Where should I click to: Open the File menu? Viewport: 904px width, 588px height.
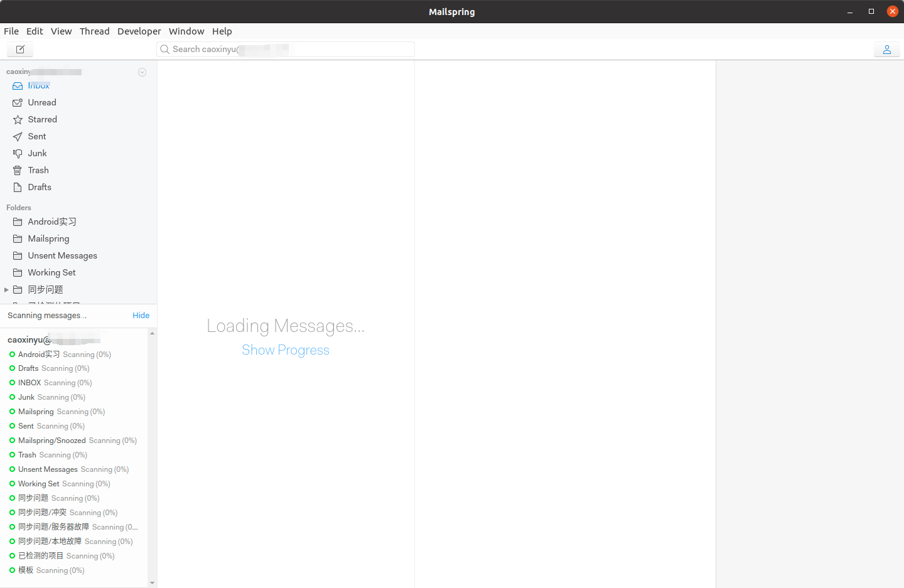[11, 31]
